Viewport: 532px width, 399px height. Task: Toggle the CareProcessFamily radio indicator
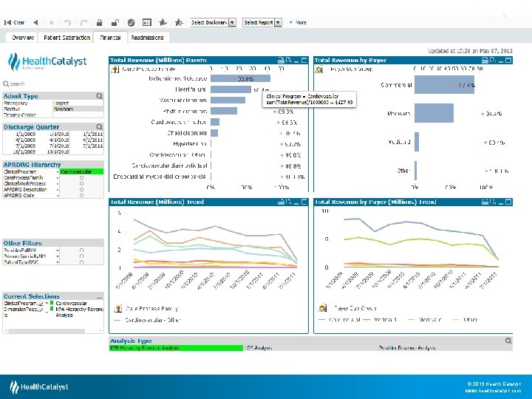pos(81,178)
